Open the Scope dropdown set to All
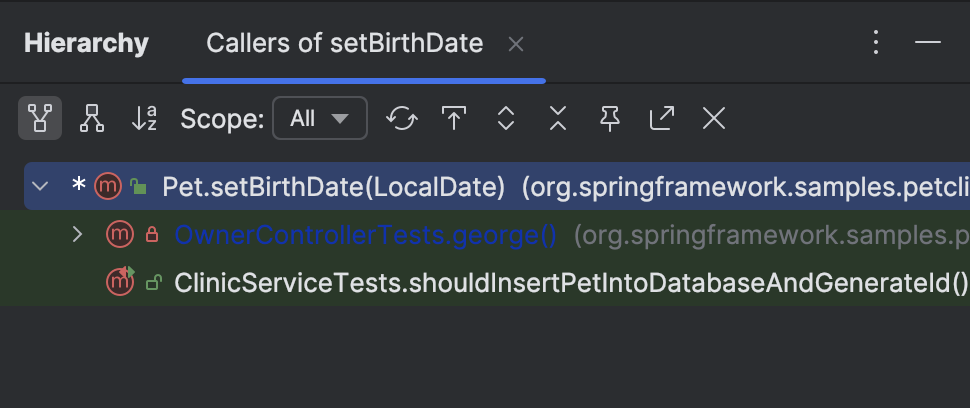The width and height of the screenshot is (970, 408). pos(319,119)
